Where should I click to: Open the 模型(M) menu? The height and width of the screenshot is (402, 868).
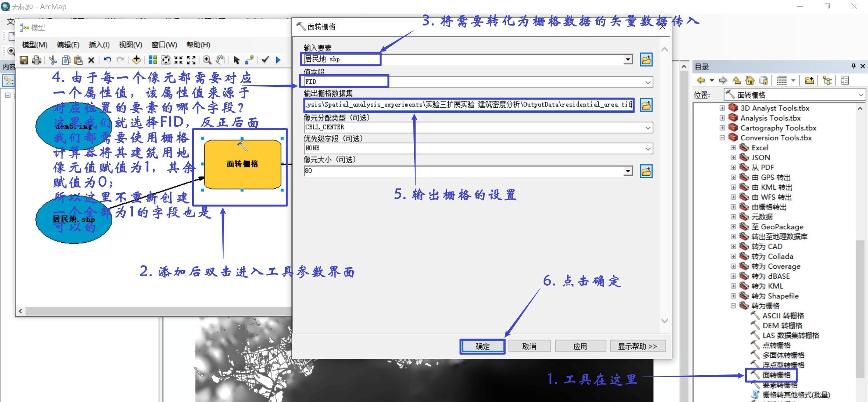click(34, 45)
